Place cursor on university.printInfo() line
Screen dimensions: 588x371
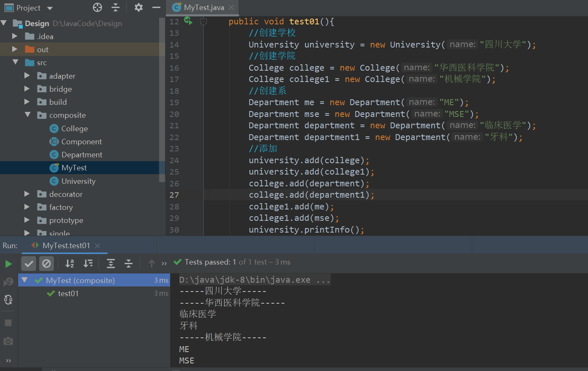(x=306, y=230)
